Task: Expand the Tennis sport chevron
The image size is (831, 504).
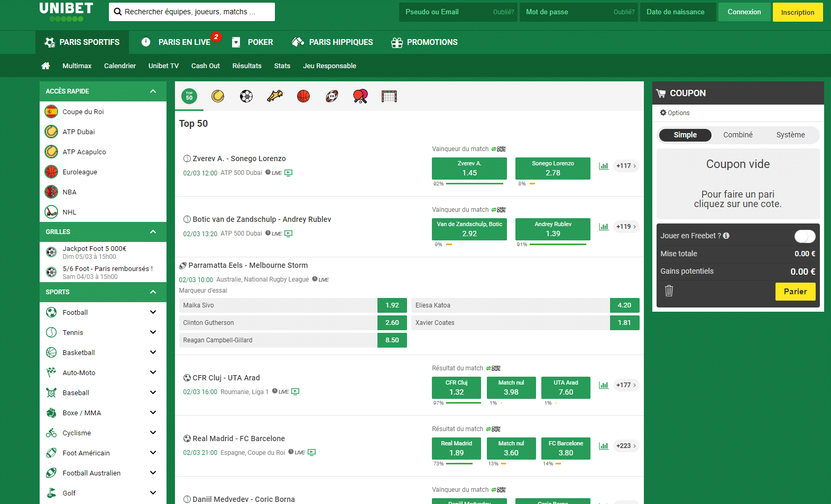Action: click(153, 332)
